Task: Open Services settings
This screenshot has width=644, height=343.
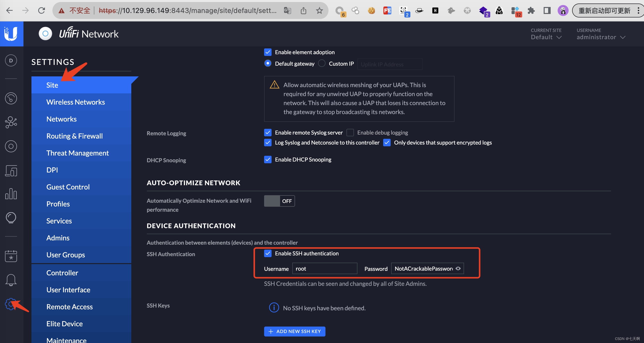Action: [81, 221]
